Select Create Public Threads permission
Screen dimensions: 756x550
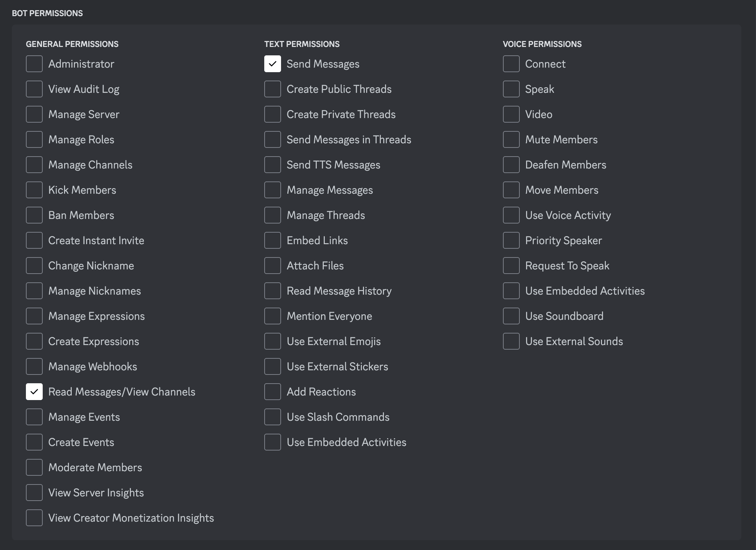tap(273, 89)
